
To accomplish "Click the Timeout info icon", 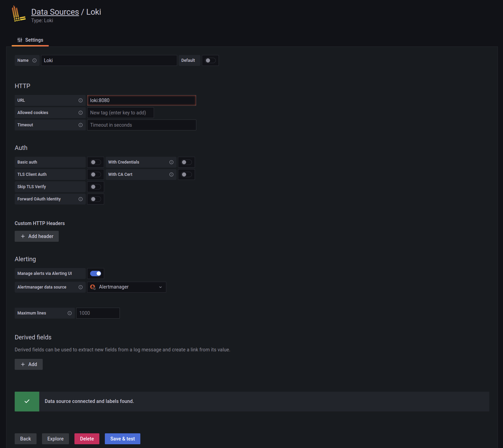I will coord(81,125).
